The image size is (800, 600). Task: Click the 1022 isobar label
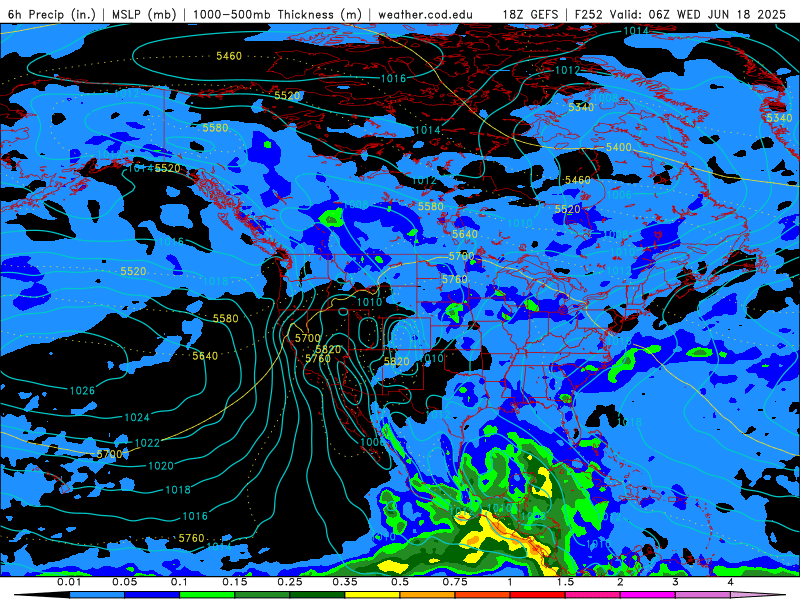coord(147,443)
